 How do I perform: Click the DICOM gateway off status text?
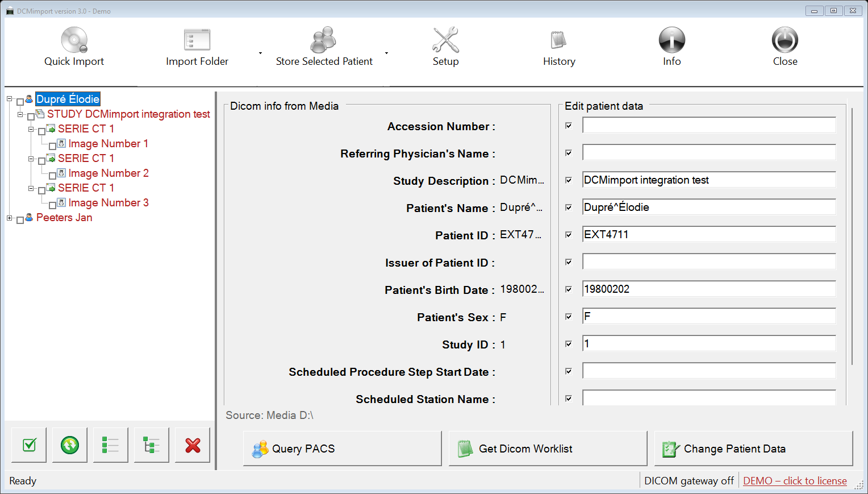coord(689,481)
